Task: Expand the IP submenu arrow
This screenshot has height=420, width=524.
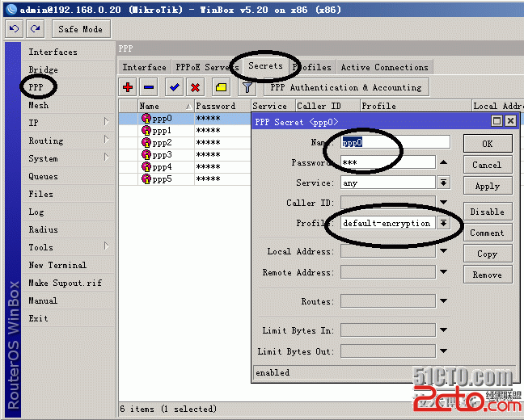Action: click(x=106, y=122)
